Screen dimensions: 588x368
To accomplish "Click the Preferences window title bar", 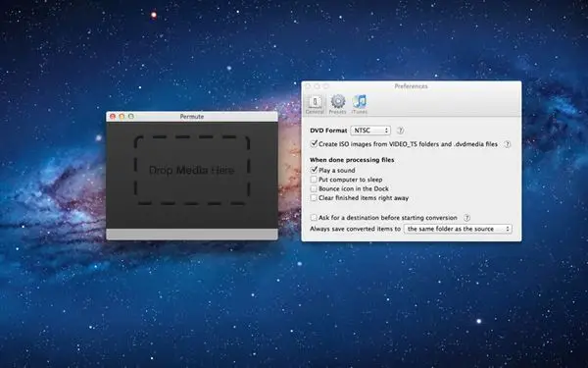I will pyautogui.click(x=411, y=86).
